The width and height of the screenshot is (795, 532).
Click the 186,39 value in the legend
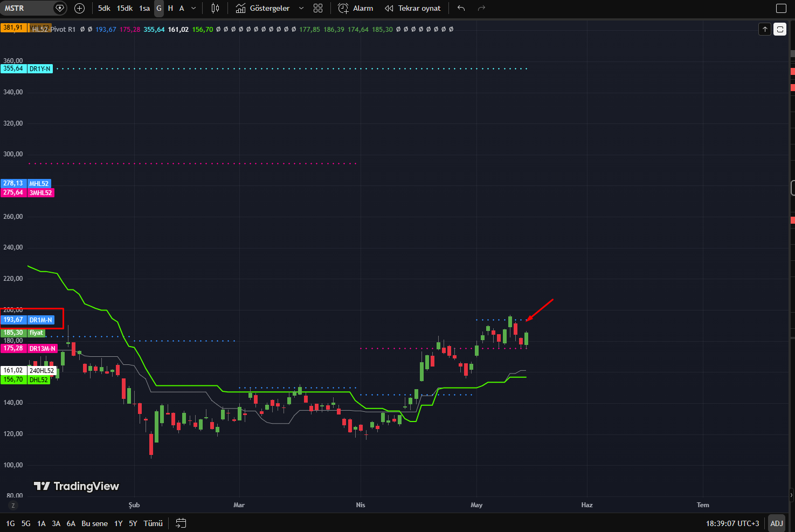coord(334,30)
